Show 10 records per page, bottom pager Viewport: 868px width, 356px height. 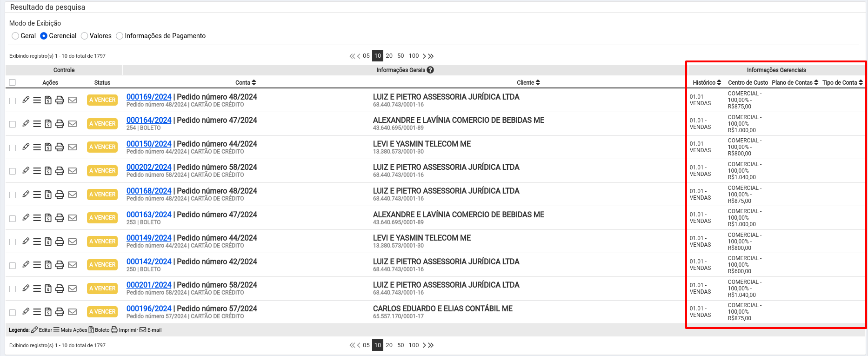coord(378,345)
